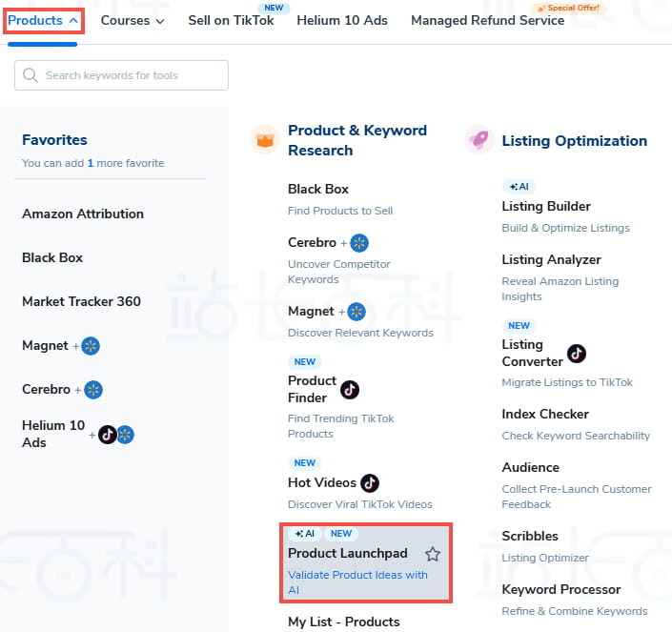Click 'Check Keyword Searchability' description
The height and width of the screenshot is (632, 672).
click(576, 436)
